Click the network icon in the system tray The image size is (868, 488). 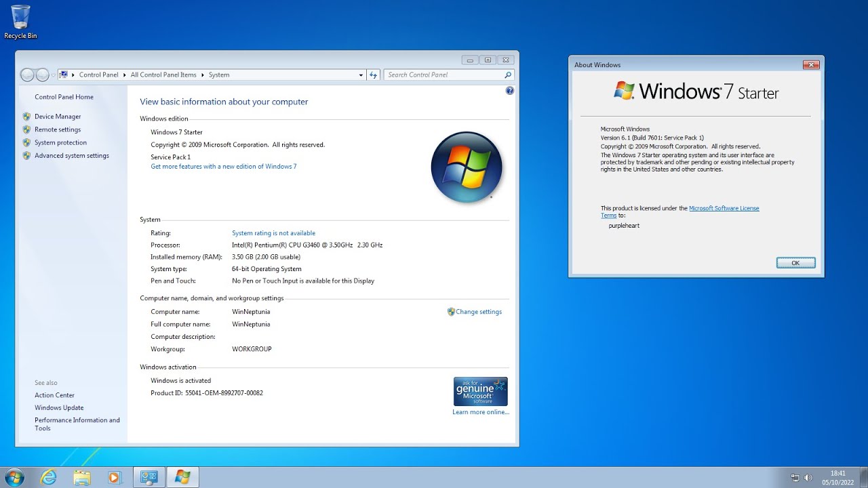tap(795, 477)
